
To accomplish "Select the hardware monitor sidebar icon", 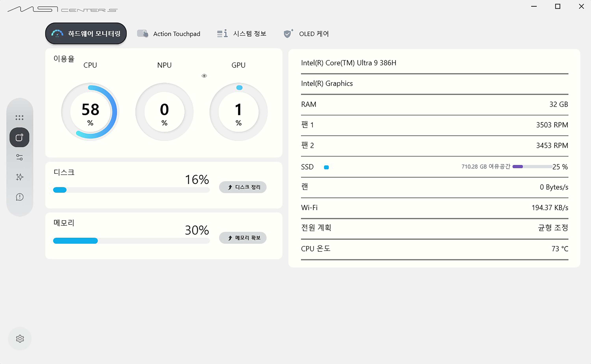I will click(20, 138).
